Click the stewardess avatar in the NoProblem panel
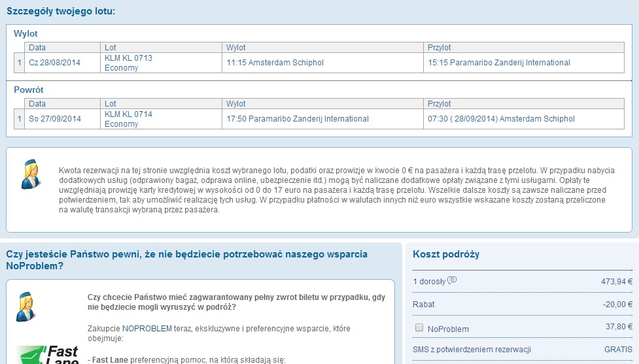Viewport: 639px width, 364px height. [26, 306]
